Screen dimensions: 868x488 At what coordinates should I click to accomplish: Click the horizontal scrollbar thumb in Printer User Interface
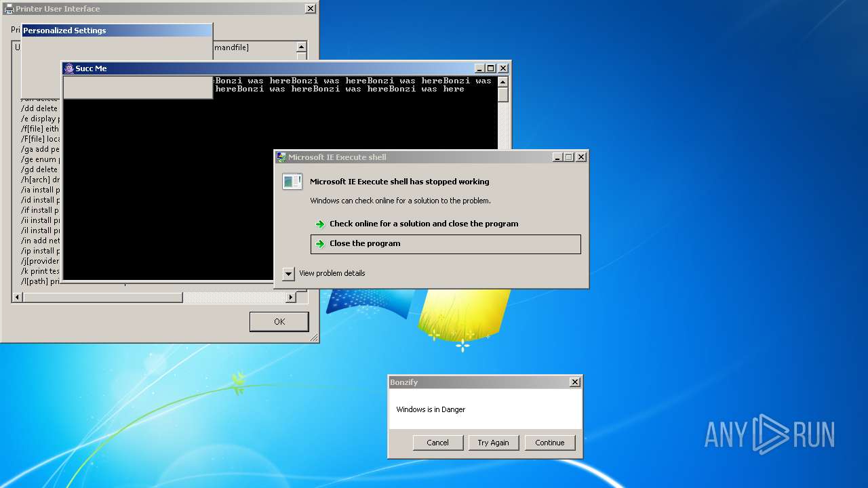[x=103, y=298]
